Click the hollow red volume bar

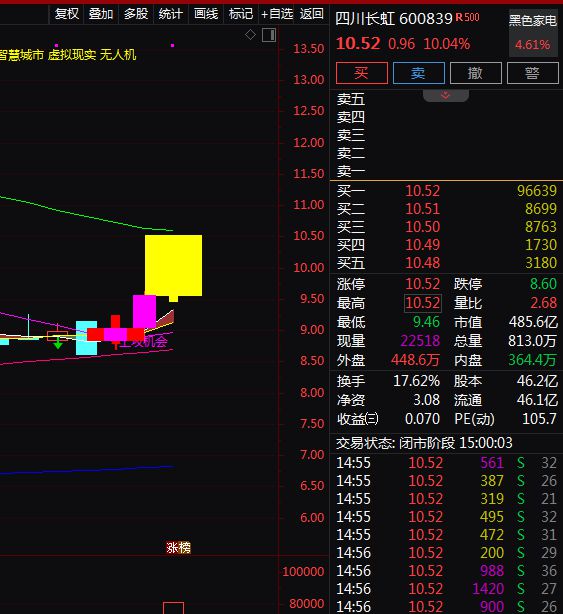173,608
